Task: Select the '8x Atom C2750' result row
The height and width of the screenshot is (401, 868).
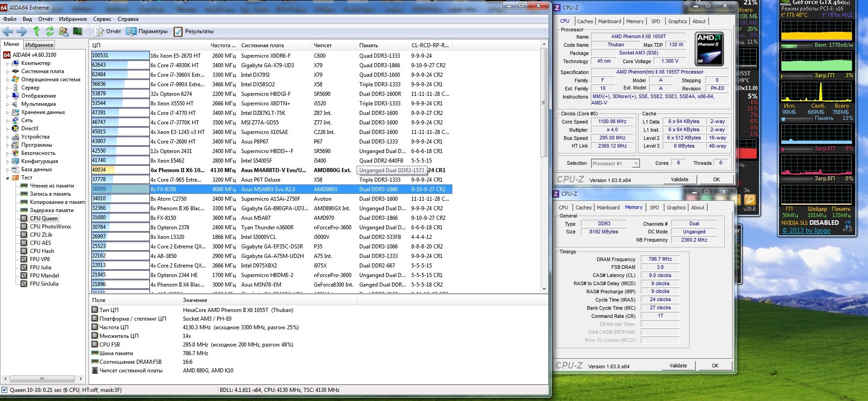Action: 272,199
